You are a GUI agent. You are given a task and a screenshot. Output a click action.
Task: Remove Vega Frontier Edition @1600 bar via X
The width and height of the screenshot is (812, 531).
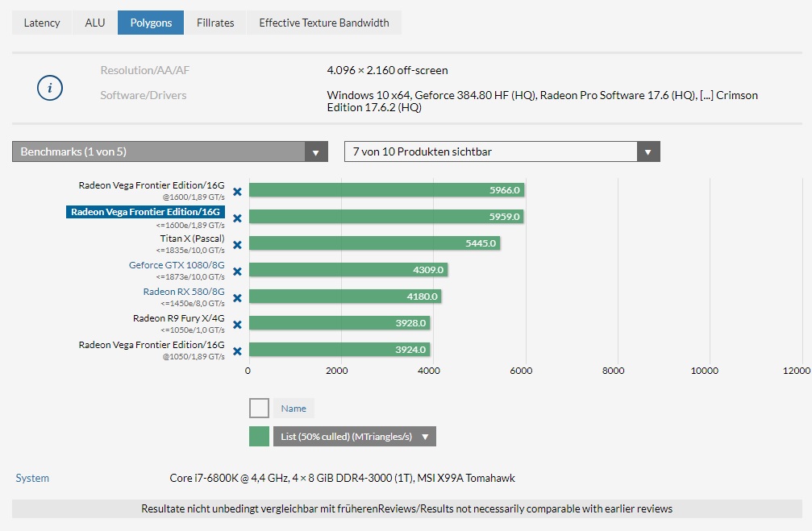237,192
